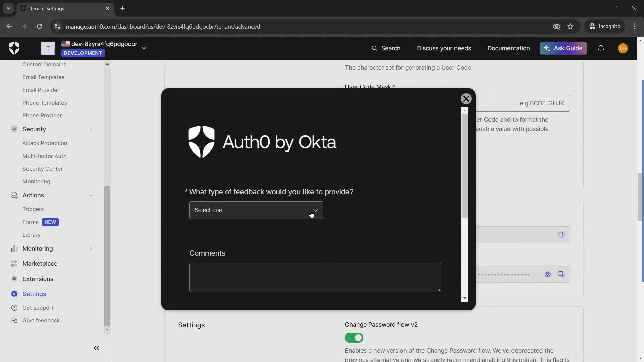Click the Settings gear icon in sidebar

click(14, 294)
